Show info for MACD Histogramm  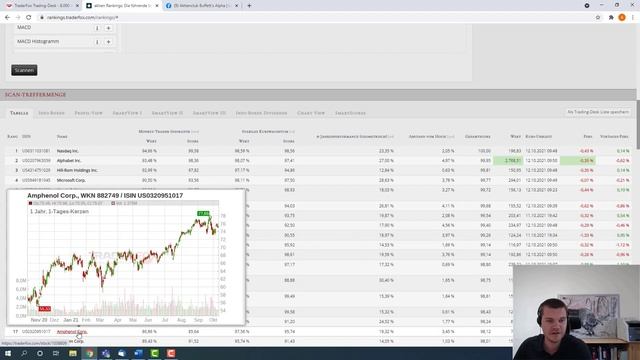pyautogui.click(x=97, y=42)
